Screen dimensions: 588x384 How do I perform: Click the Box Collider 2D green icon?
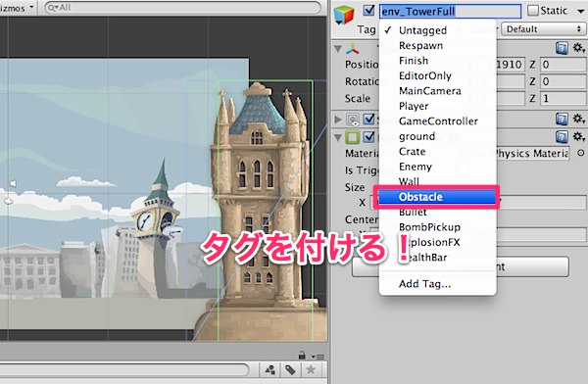(x=353, y=137)
